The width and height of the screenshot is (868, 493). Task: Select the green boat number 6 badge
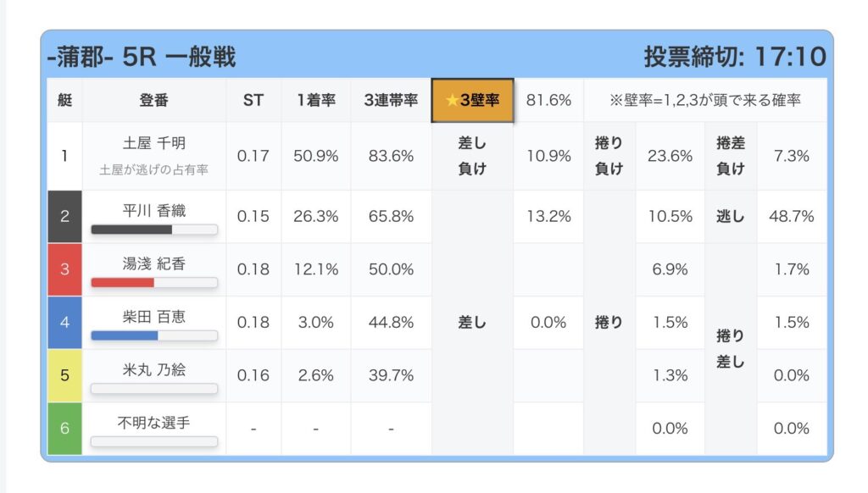coord(64,428)
